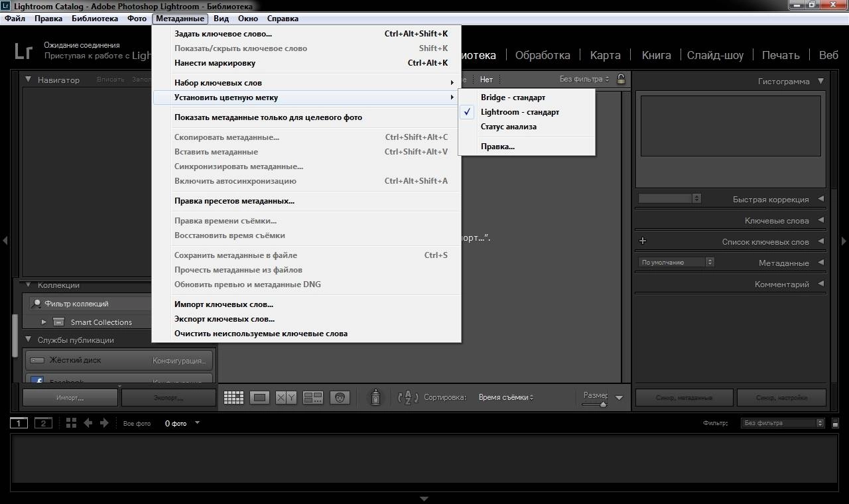Click collection filter magnifier icon
The height and width of the screenshot is (504, 849).
click(37, 303)
